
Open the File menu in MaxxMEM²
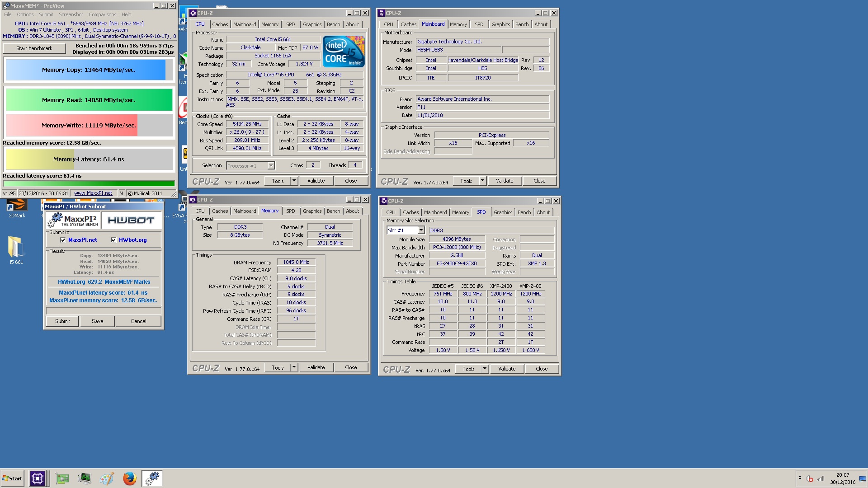pos(8,14)
